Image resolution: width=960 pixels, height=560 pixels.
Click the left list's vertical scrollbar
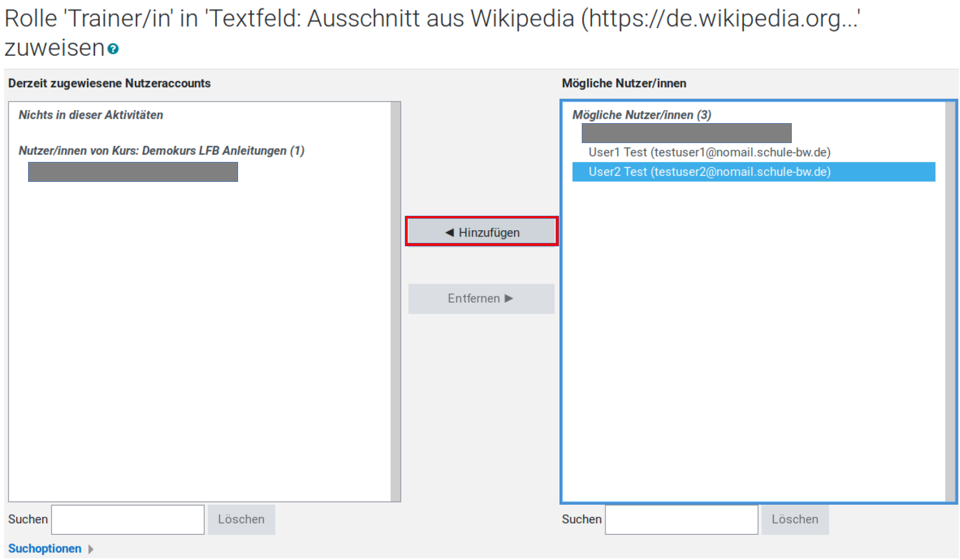point(396,301)
